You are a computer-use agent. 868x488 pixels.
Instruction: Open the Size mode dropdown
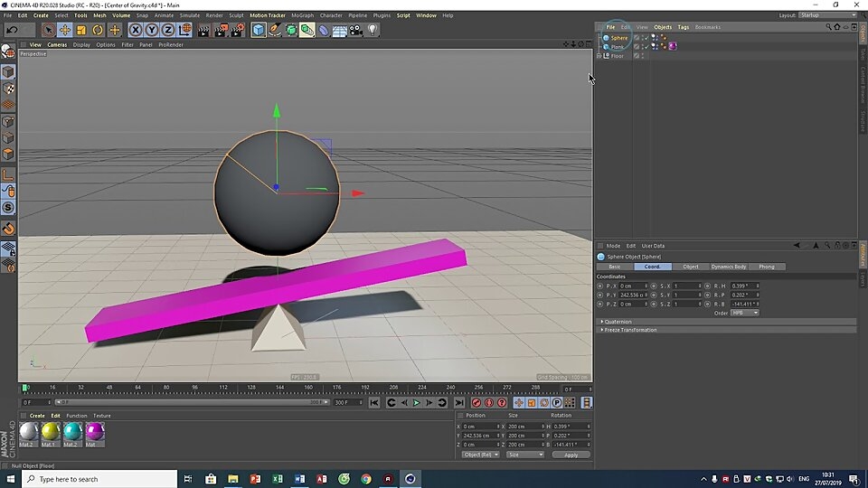(524, 455)
